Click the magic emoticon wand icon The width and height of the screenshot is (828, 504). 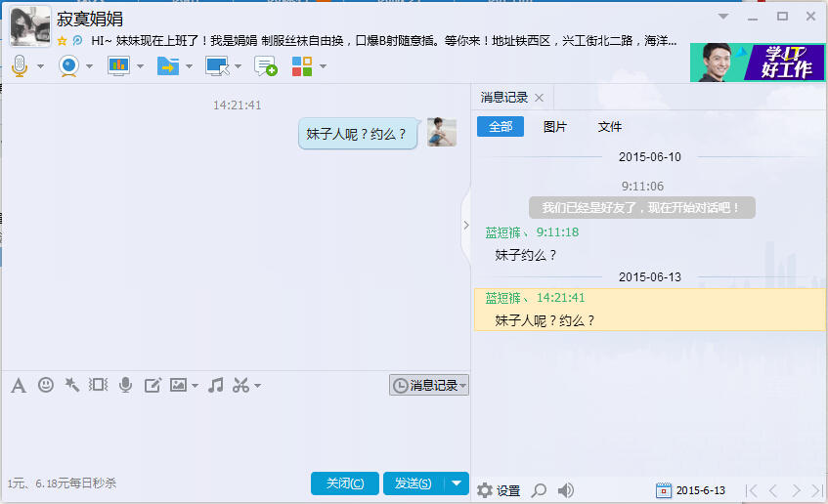(x=71, y=385)
